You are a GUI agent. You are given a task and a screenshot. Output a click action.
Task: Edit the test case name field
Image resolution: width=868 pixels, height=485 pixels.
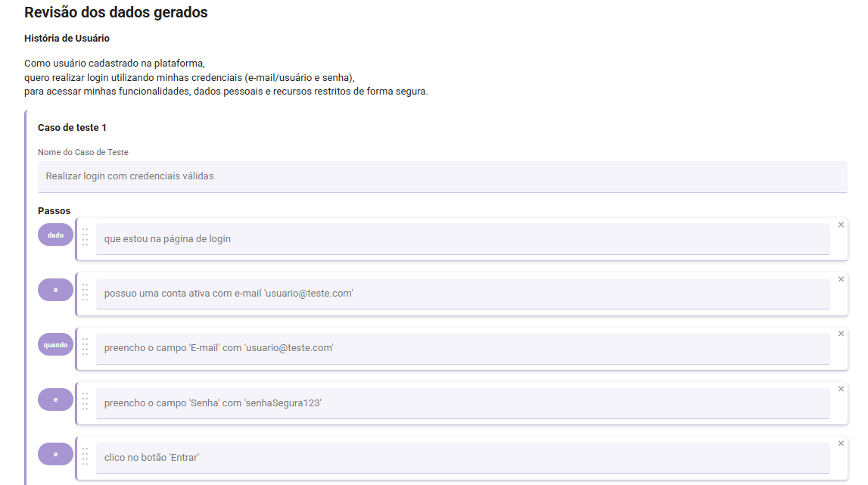pos(442,176)
